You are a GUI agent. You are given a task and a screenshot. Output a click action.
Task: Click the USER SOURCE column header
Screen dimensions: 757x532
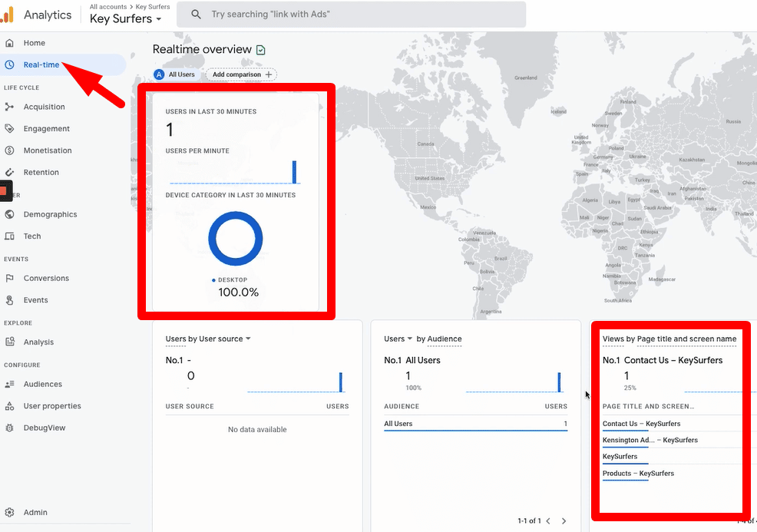pos(190,406)
